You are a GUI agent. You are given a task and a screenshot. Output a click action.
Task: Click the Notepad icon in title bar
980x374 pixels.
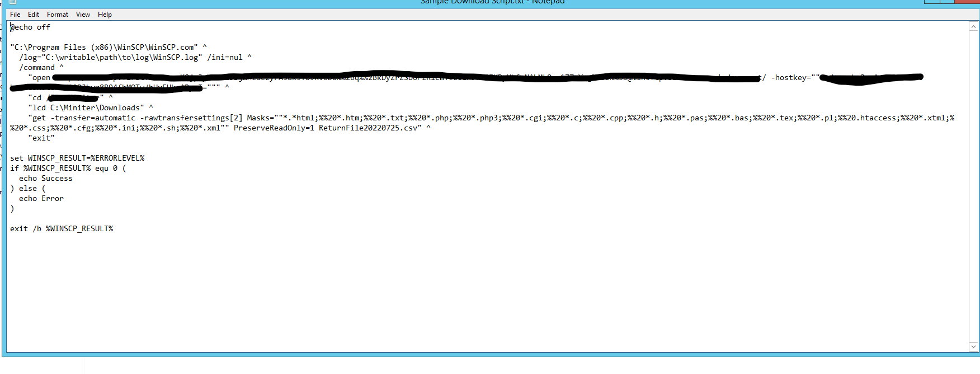[x=12, y=2]
